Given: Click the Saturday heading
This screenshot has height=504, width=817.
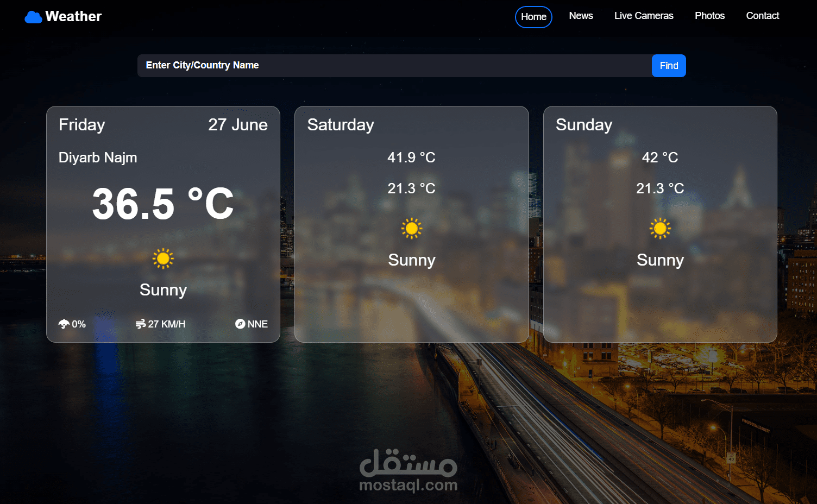Looking at the screenshot, I should pos(341,125).
